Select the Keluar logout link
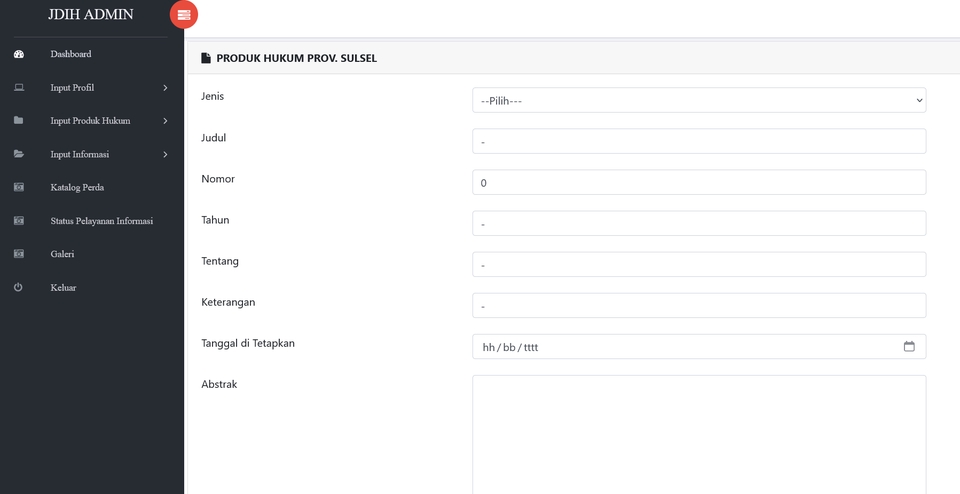The image size is (960, 494). click(63, 288)
